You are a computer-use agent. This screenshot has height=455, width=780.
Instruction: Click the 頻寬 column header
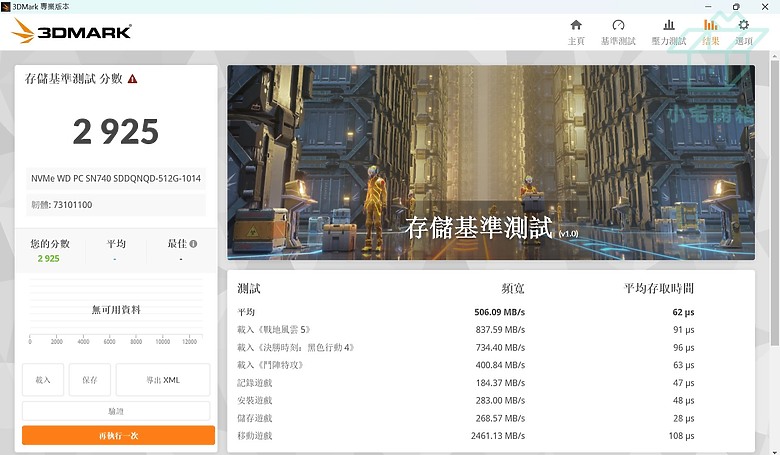[513, 288]
